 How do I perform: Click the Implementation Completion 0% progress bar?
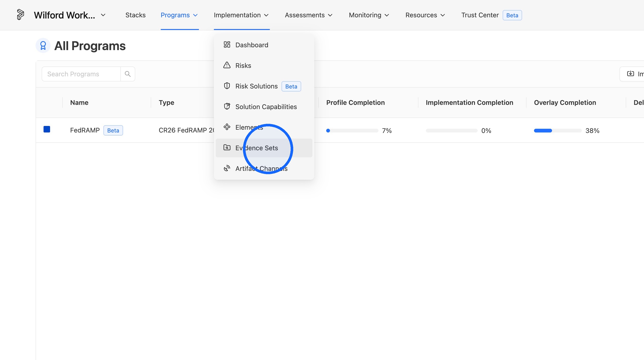pos(452,131)
